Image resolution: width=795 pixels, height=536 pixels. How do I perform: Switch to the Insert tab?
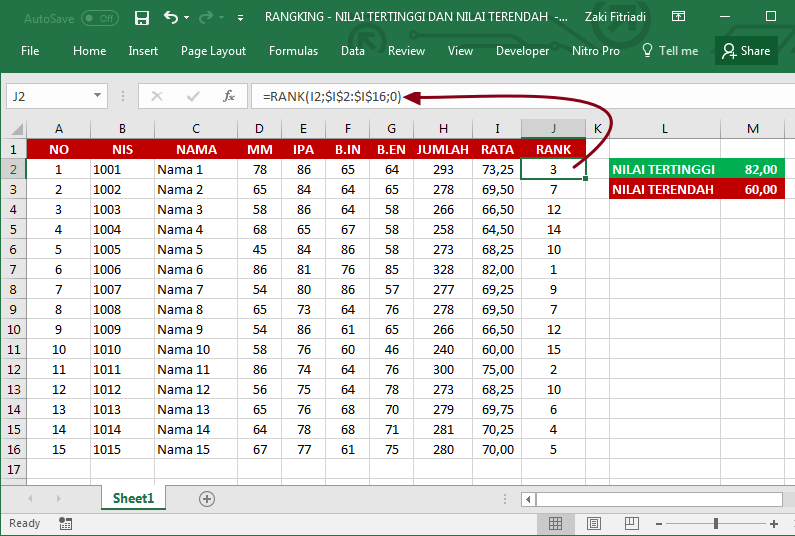tap(143, 51)
